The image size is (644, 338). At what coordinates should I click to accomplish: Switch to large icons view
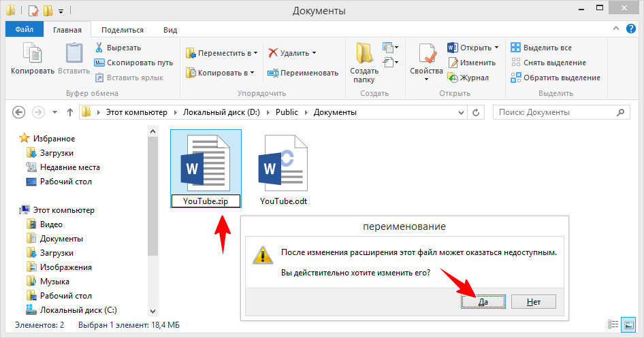(628, 324)
